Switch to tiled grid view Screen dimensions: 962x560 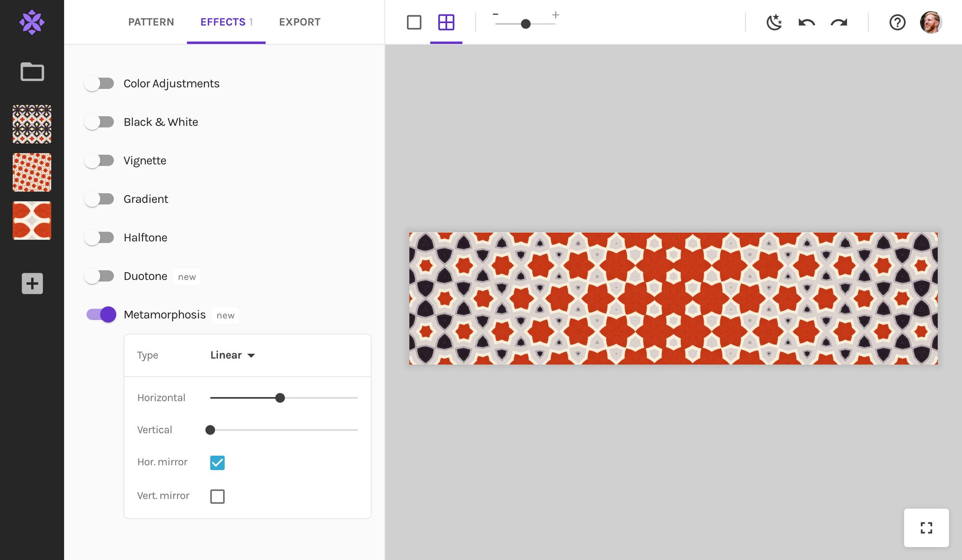click(446, 22)
